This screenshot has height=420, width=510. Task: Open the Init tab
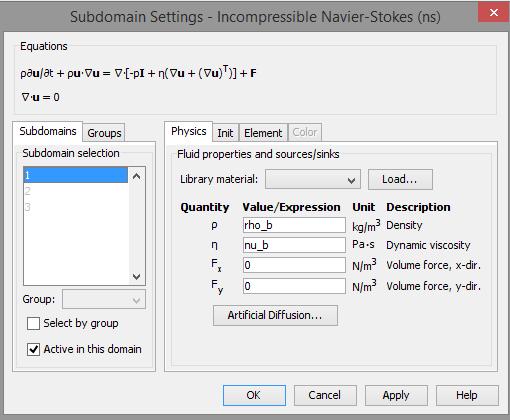(x=225, y=133)
